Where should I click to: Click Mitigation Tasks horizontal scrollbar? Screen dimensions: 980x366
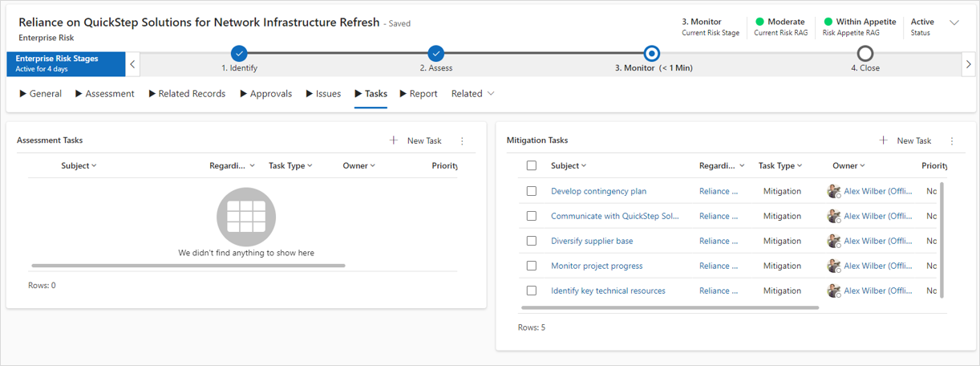point(670,307)
